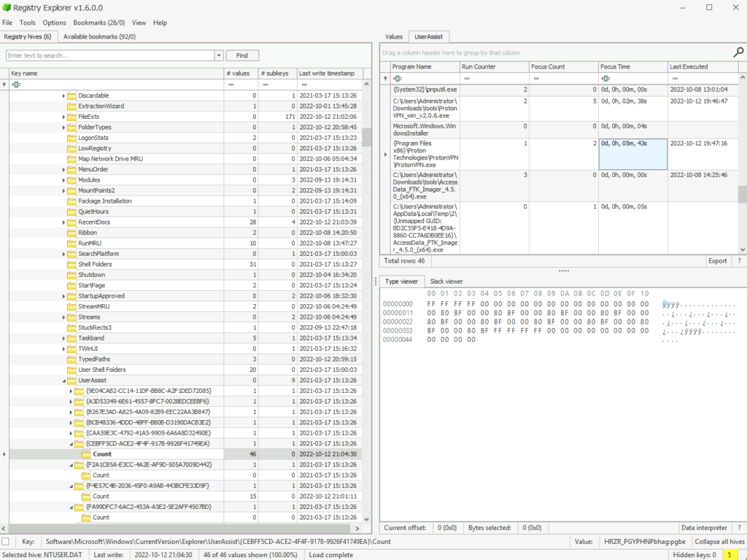
Task: Click the Shell Folders folder icon
Action: point(71,264)
